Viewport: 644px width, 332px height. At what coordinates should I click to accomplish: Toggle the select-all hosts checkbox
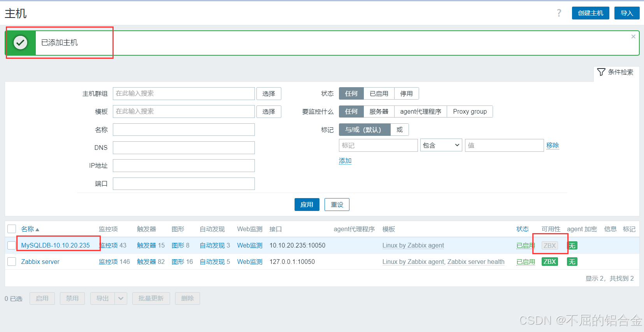tap(12, 229)
